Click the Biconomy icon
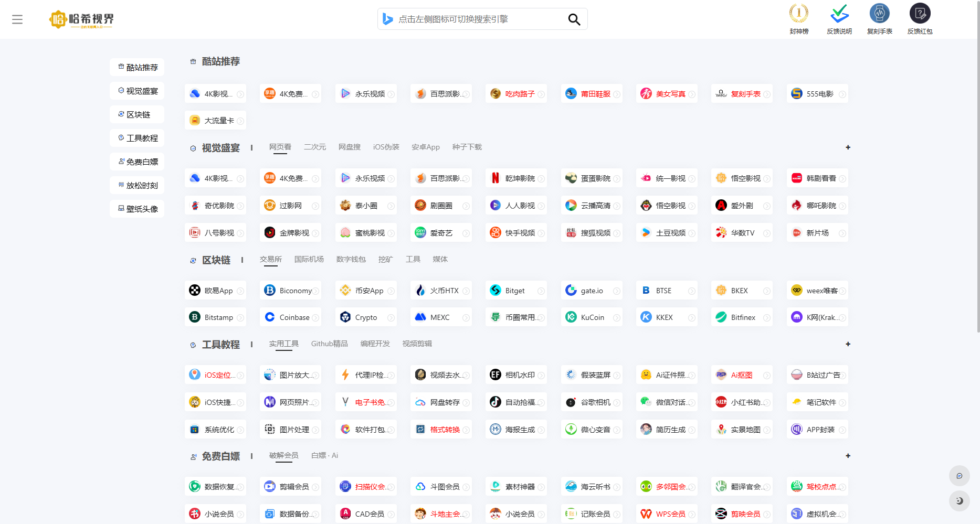The image size is (980, 524). tap(270, 291)
